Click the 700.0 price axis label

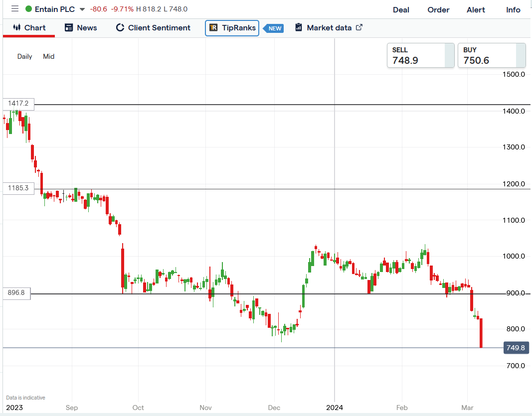click(516, 366)
